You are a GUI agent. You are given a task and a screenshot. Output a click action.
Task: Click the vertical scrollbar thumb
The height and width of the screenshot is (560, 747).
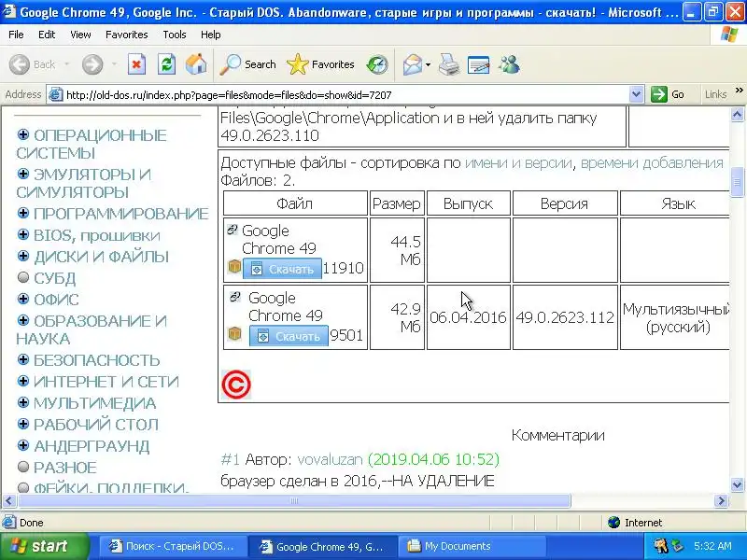[737, 182]
